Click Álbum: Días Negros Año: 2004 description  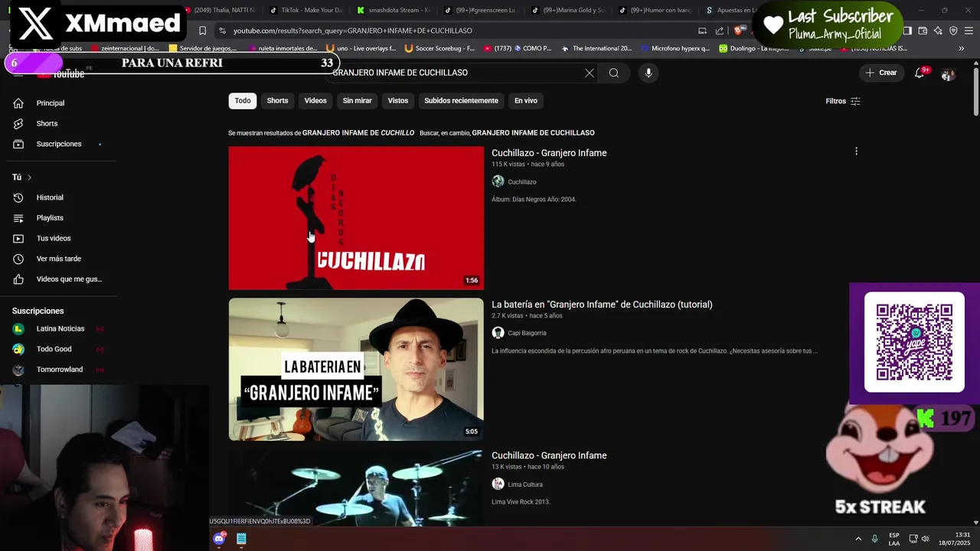click(534, 200)
